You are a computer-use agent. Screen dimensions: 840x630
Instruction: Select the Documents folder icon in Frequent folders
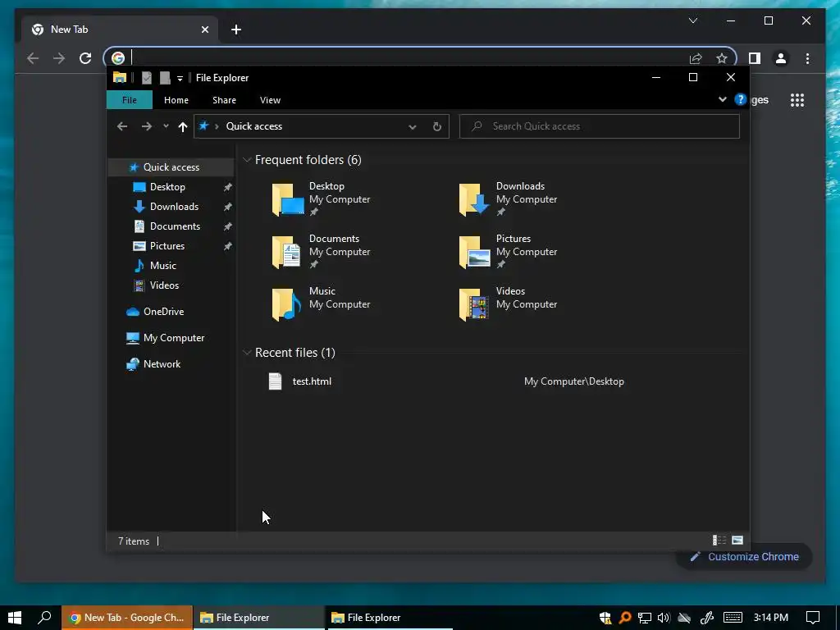pos(286,252)
